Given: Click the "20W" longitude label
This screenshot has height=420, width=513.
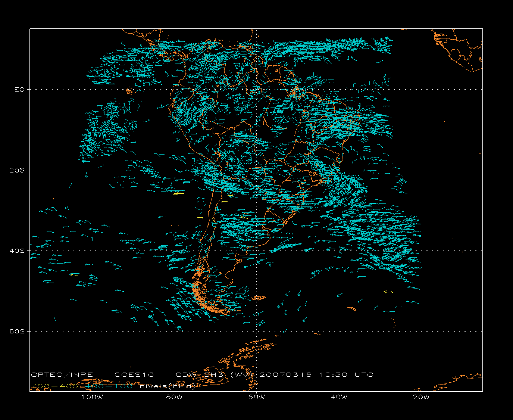Looking at the screenshot, I should [421, 397].
